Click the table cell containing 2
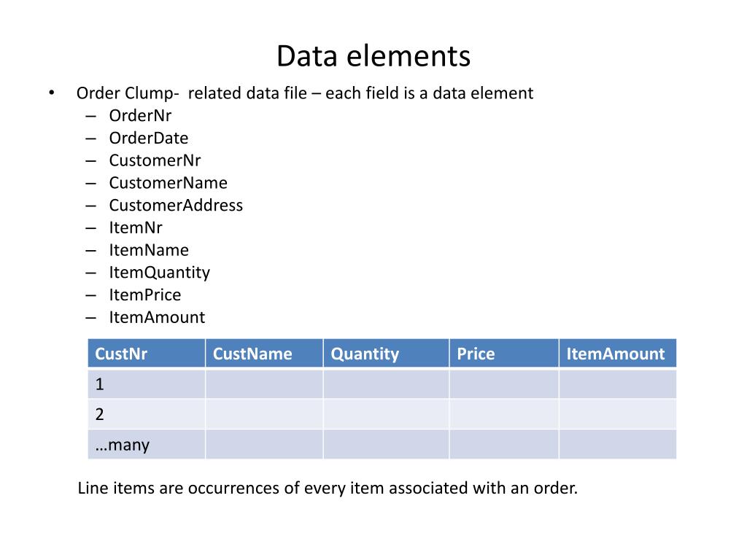 147,414
